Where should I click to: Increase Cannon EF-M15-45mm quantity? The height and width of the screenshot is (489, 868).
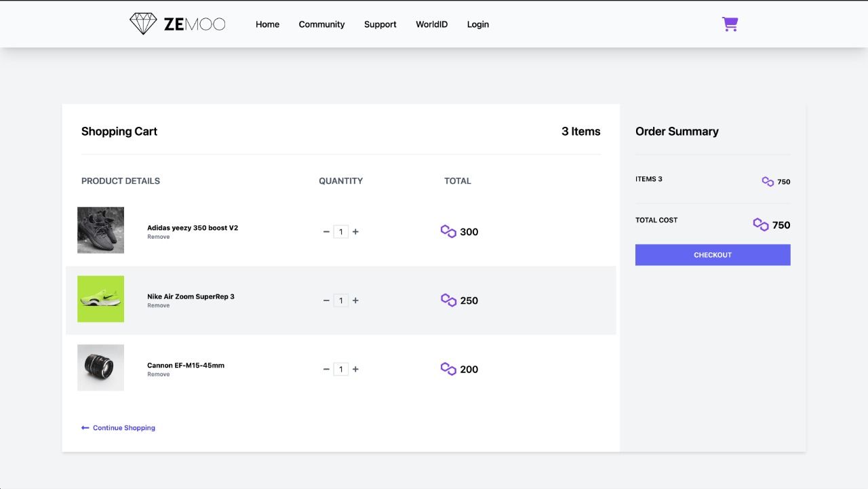pos(355,369)
